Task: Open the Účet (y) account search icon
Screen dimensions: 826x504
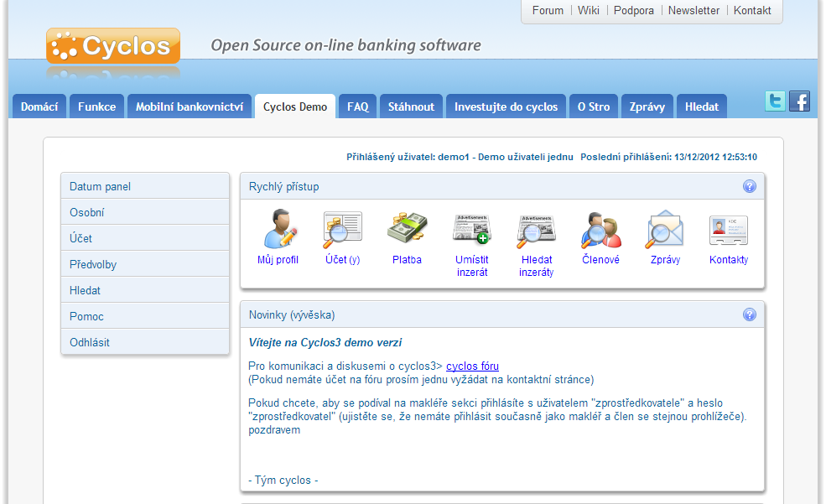Action: pos(342,230)
